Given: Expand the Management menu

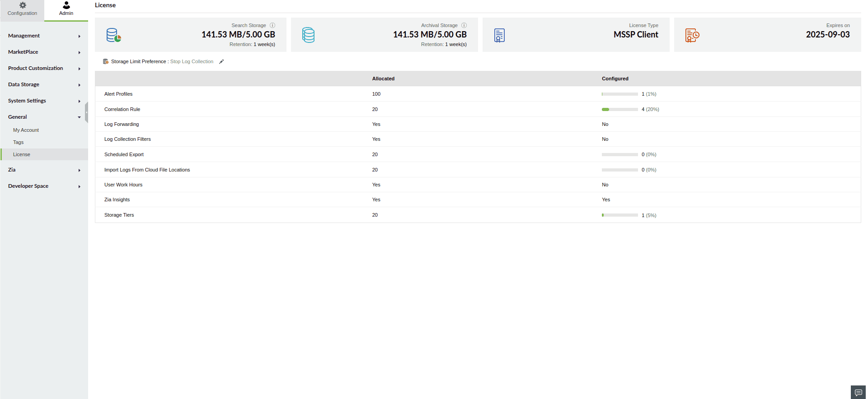Looking at the screenshot, I should click(44, 36).
